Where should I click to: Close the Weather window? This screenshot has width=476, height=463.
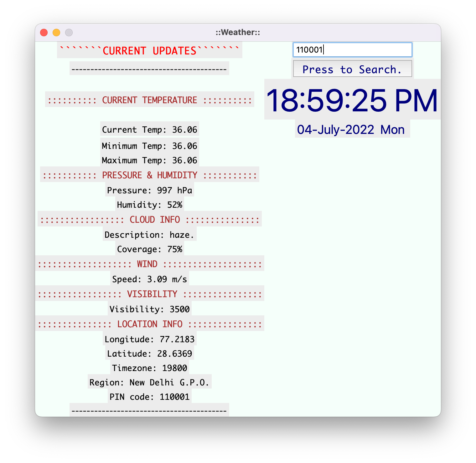[44, 33]
